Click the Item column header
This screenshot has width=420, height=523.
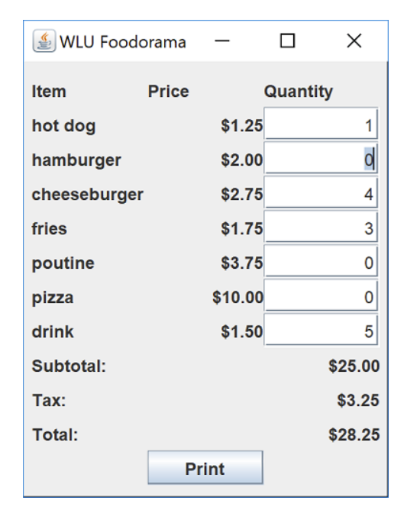pos(49,92)
